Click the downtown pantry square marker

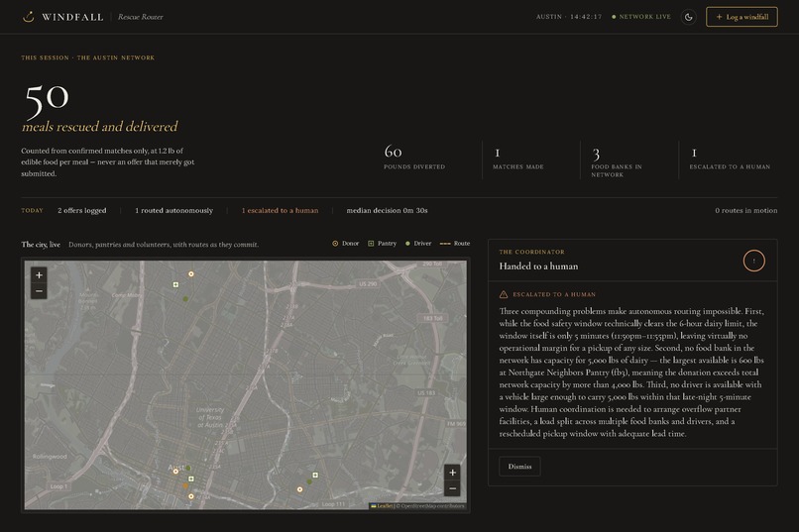191,479
